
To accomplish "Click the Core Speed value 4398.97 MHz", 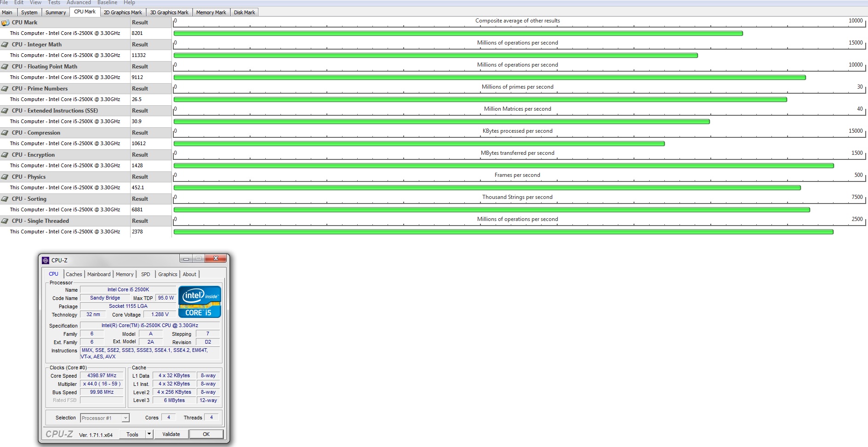I will coord(102,375).
